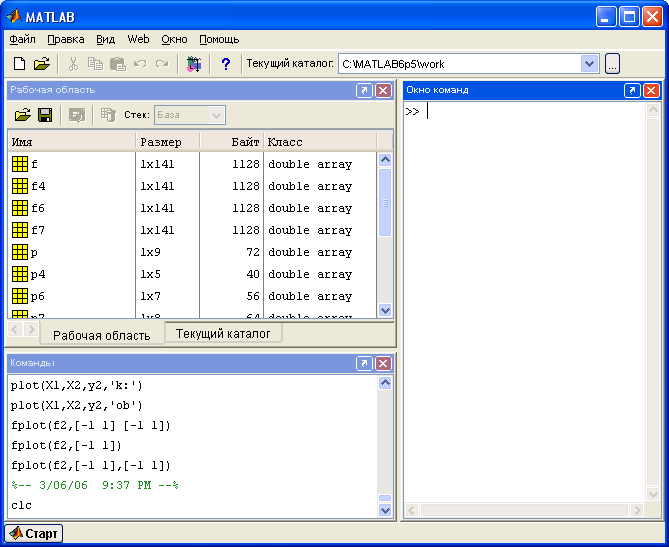669x547 pixels.
Task: Click the Delete variable icon in workspace toolbar
Action: pyautogui.click(x=108, y=115)
